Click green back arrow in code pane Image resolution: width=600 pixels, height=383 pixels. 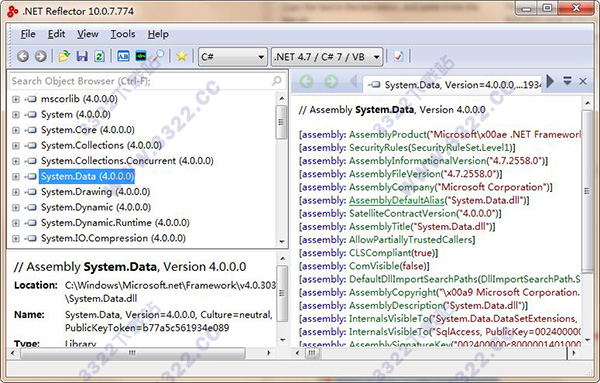(307, 81)
